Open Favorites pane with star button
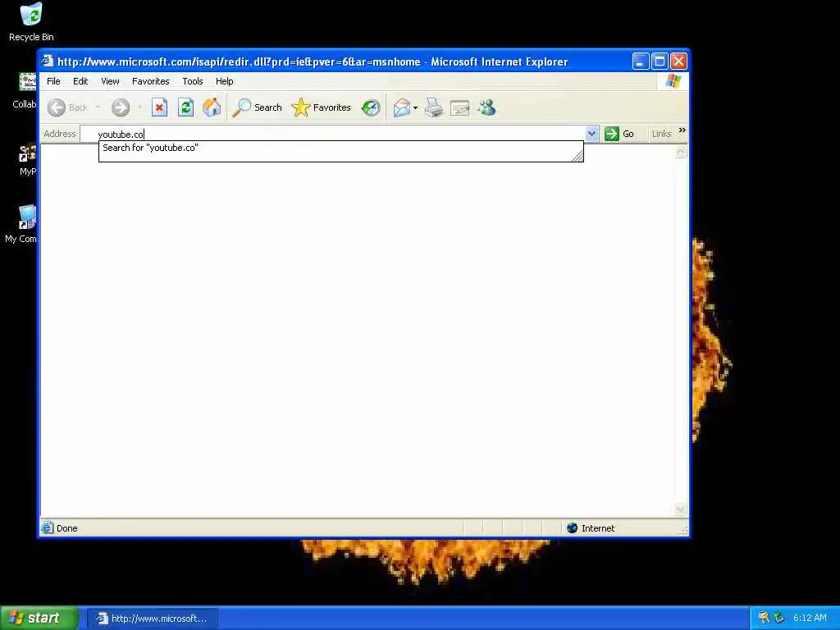Image resolution: width=840 pixels, height=630 pixels. [322, 107]
